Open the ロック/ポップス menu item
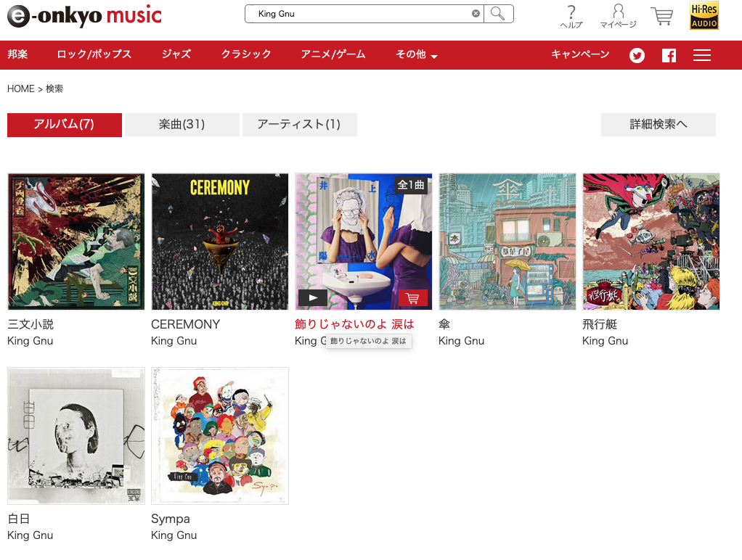 94,54
